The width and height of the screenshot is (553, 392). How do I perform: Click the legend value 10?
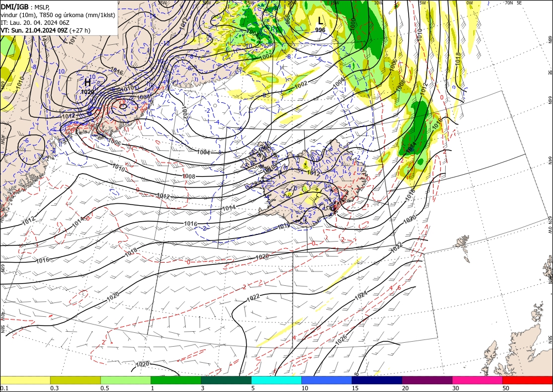[x=305, y=388]
